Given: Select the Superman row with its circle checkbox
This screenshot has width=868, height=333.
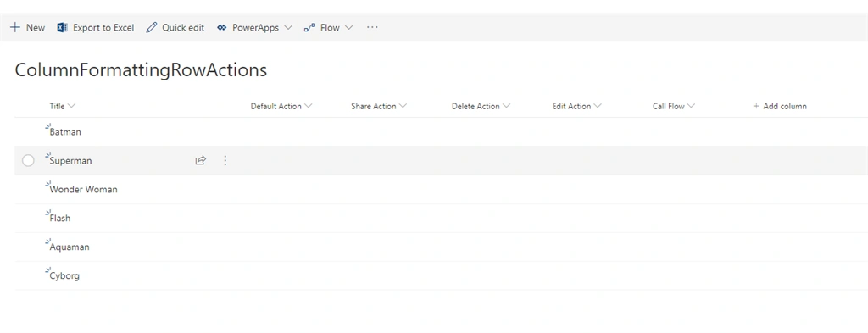Looking at the screenshot, I should (x=28, y=160).
